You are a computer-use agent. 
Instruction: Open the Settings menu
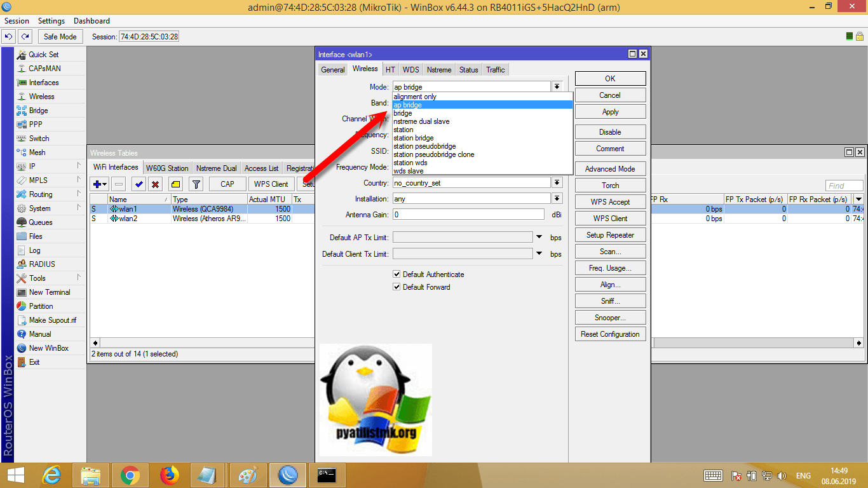point(51,21)
